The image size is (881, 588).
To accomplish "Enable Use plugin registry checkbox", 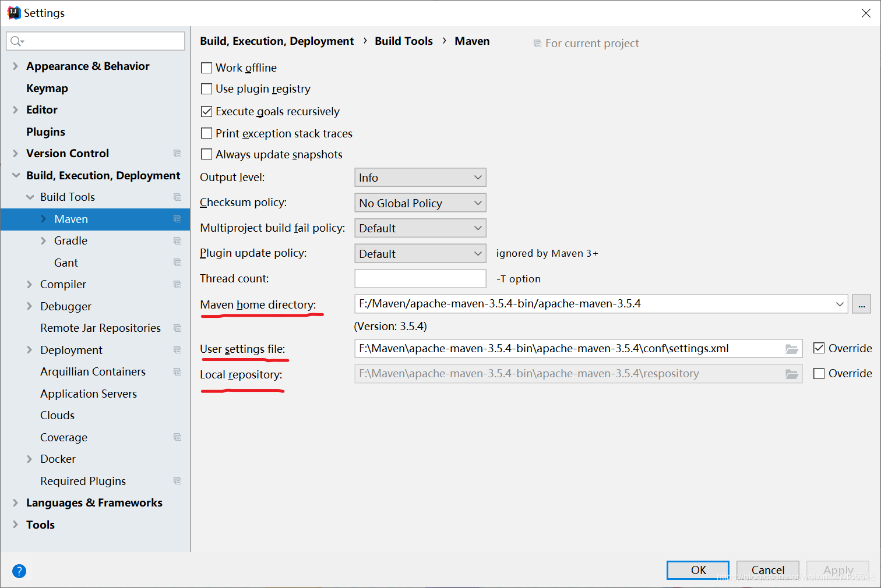I will click(x=206, y=89).
